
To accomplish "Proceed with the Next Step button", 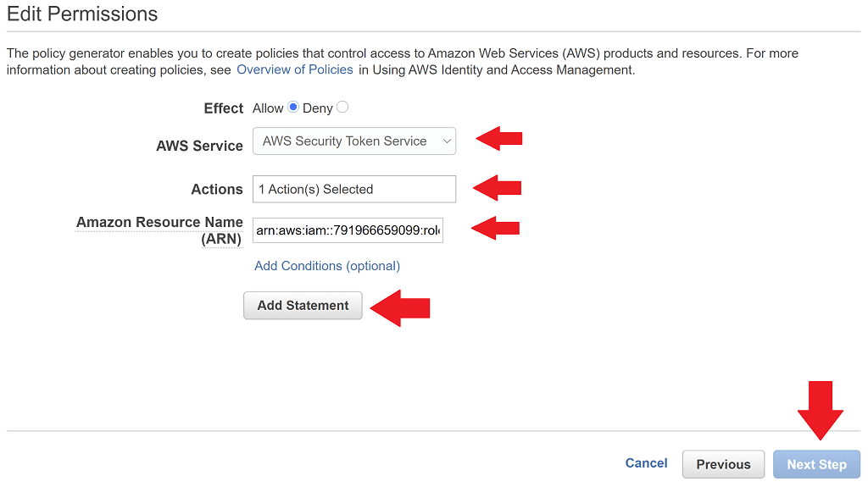I will click(816, 464).
